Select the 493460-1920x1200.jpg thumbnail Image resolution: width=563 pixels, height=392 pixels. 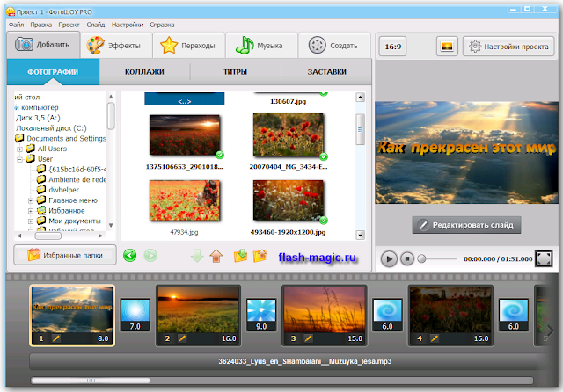(x=289, y=200)
